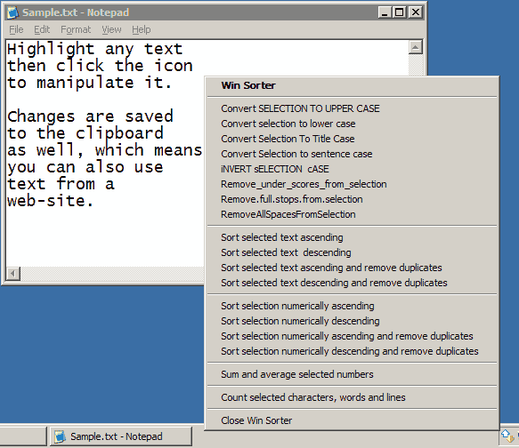The height and width of the screenshot is (448, 519).
Task: Select Count selected characters, words and lines
Action: point(352,397)
